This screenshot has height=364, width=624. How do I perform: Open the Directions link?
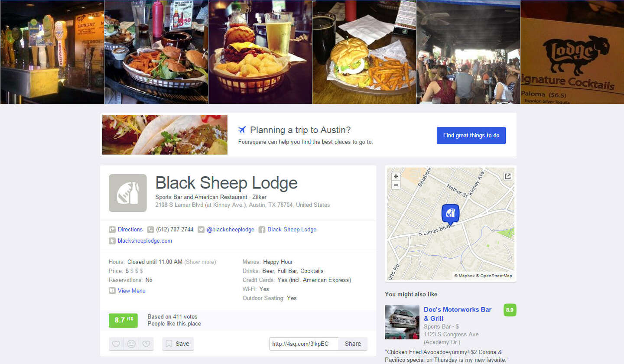click(x=130, y=230)
